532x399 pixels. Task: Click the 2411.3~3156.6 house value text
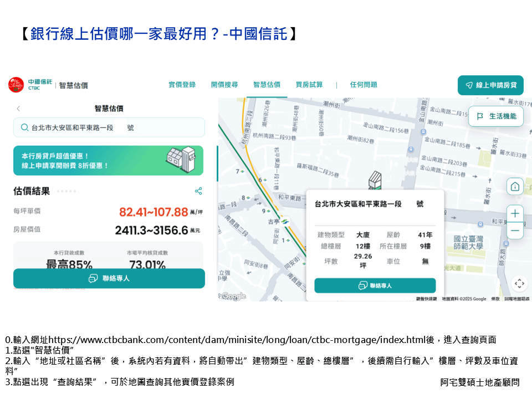click(x=151, y=231)
